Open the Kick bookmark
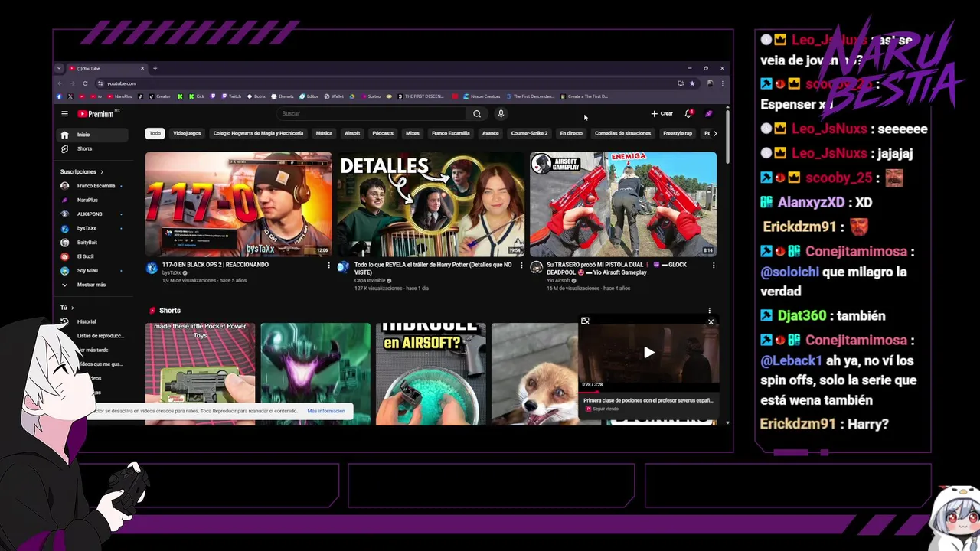Screen dimensions: 980x551 pos(197,96)
